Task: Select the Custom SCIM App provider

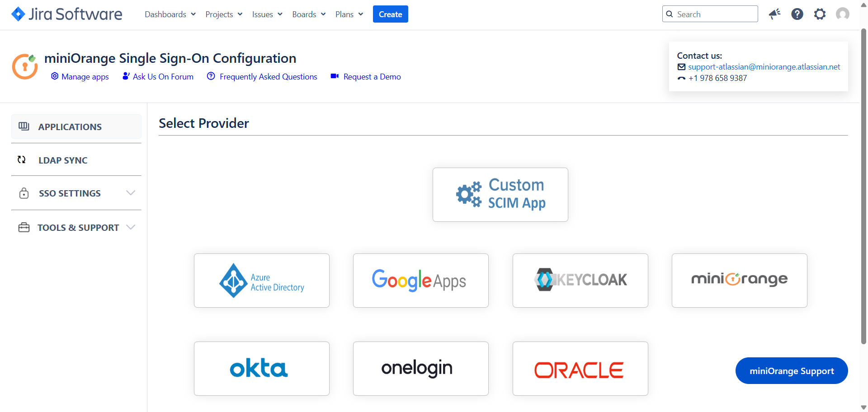Action: tap(500, 195)
